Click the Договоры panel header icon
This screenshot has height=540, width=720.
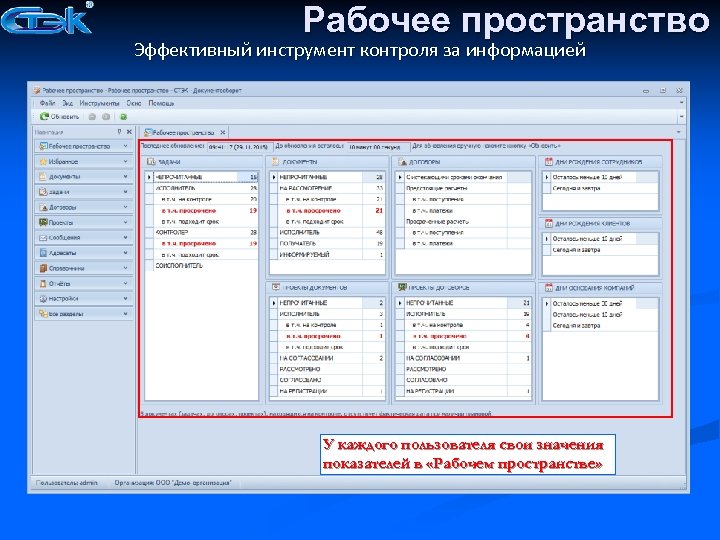click(402, 162)
